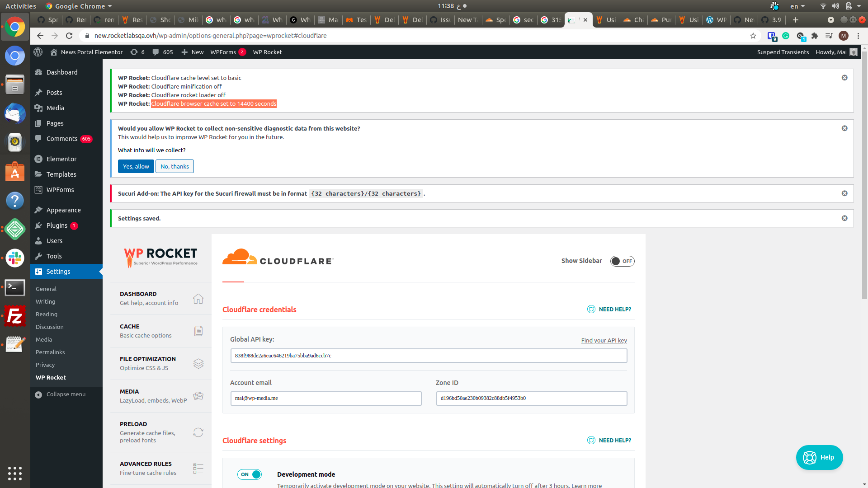Select General under the Settings menu
The image size is (868, 488).
pos(46,289)
